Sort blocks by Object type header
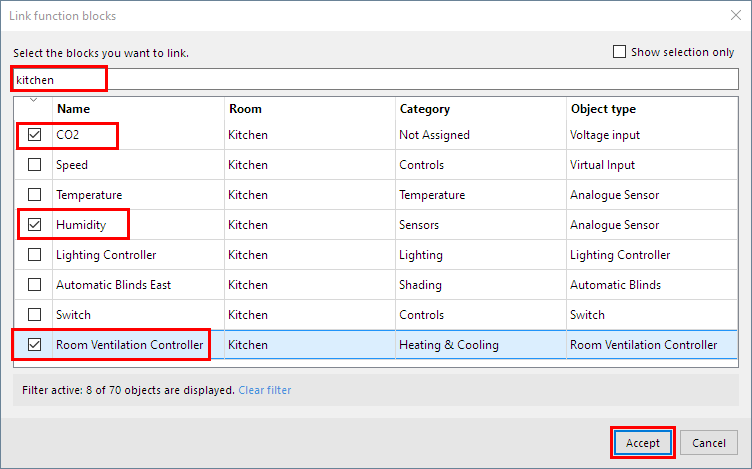This screenshot has width=752, height=469. pos(602,109)
